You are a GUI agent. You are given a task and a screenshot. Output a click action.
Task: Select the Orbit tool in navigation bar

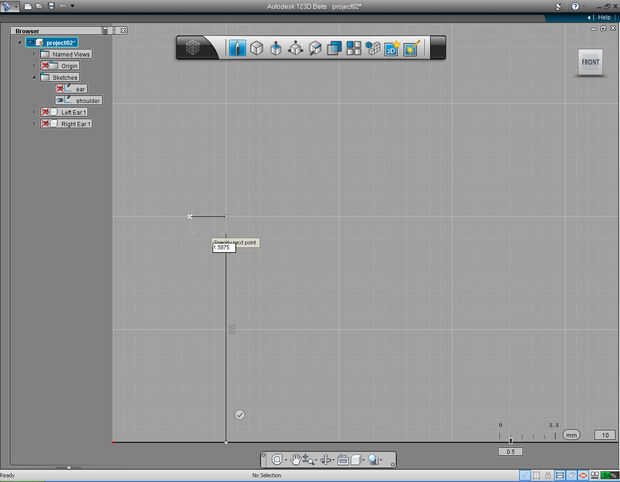326,459
